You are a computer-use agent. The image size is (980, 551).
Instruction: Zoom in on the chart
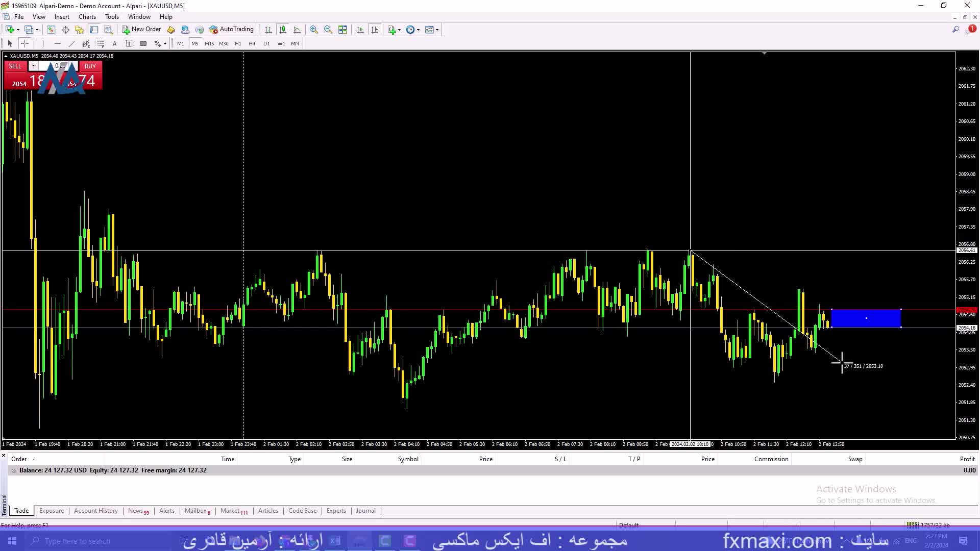[x=314, y=30]
